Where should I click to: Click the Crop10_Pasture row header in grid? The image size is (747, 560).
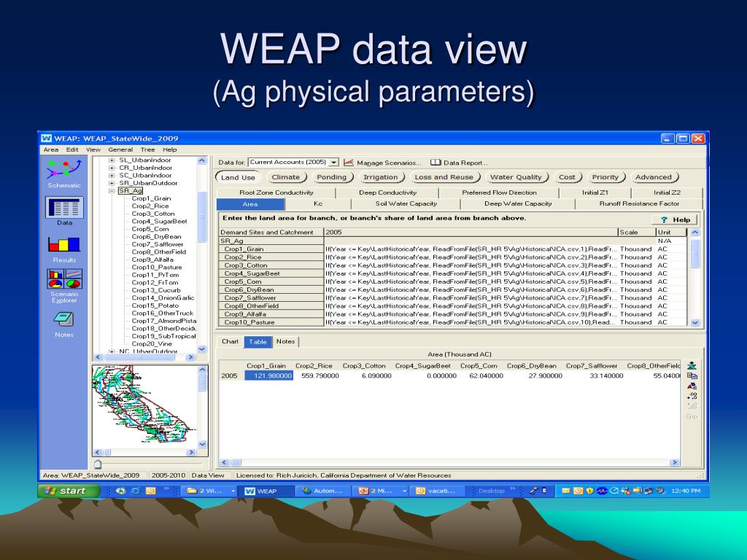(271, 322)
